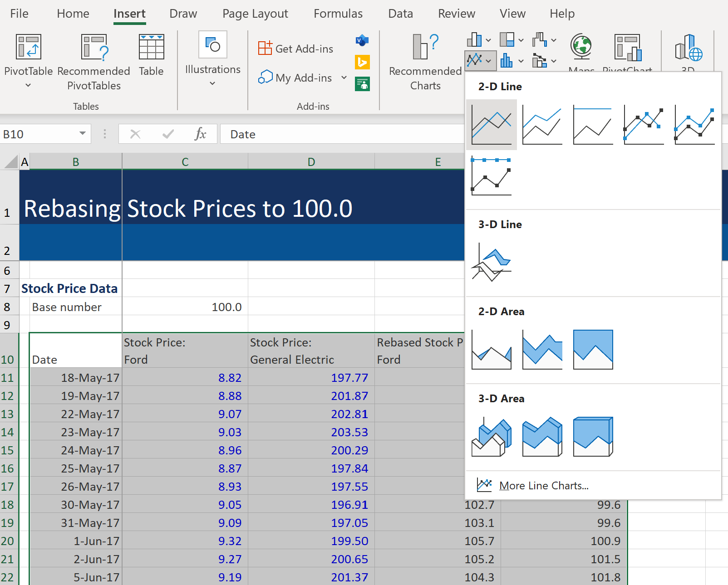Switch to the Data tab
728x585 pixels.
click(x=400, y=14)
